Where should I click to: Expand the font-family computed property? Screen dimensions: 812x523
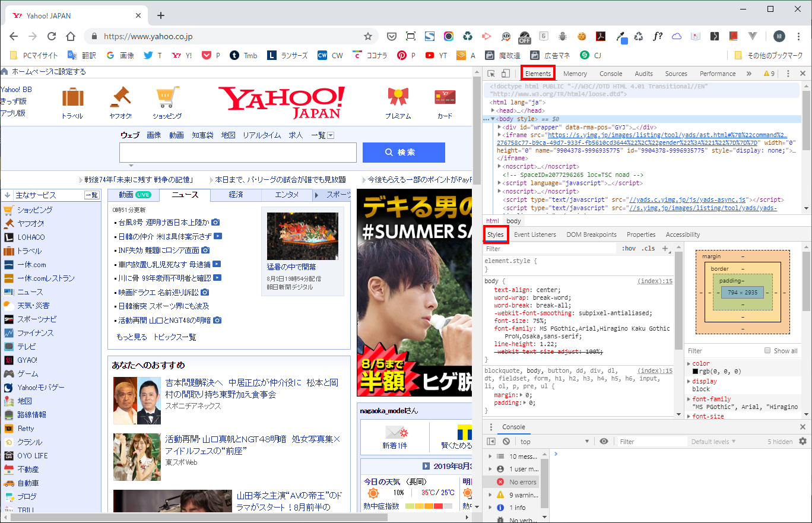pos(689,400)
